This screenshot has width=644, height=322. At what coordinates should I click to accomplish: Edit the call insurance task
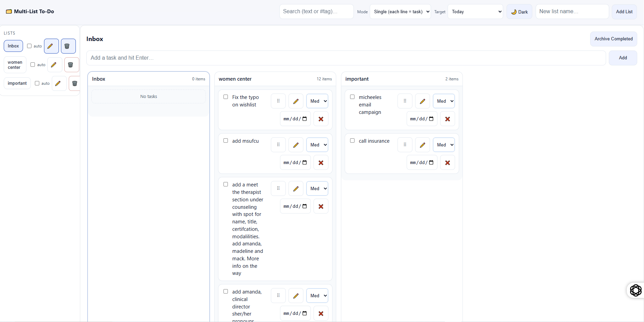pyautogui.click(x=423, y=145)
